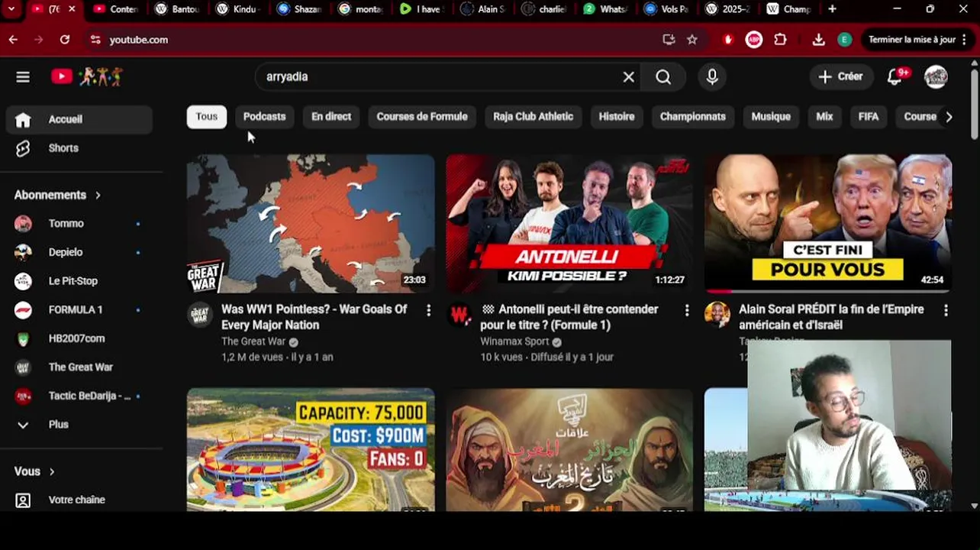980x550 pixels.
Task: Click The Great War channel avatar by video
Action: pyautogui.click(x=200, y=314)
